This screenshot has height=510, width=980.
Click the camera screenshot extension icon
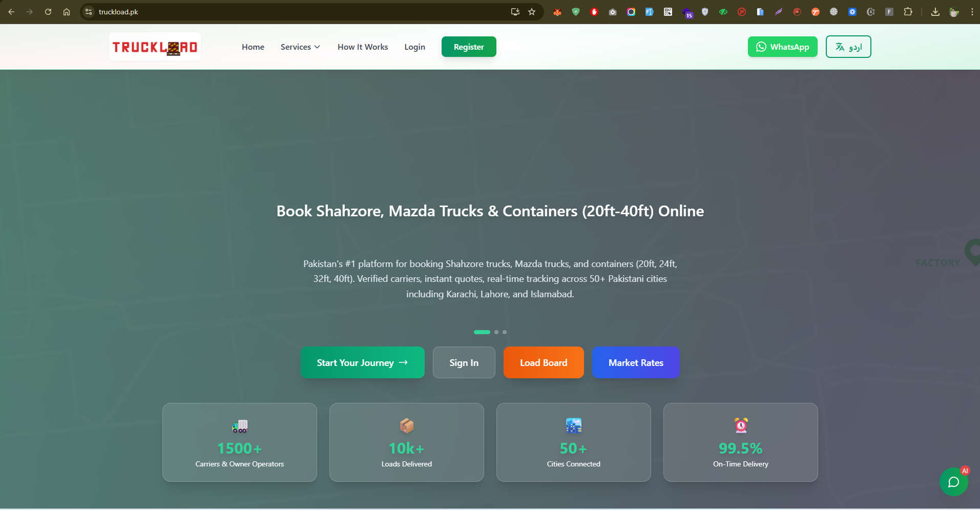click(613, 12)
